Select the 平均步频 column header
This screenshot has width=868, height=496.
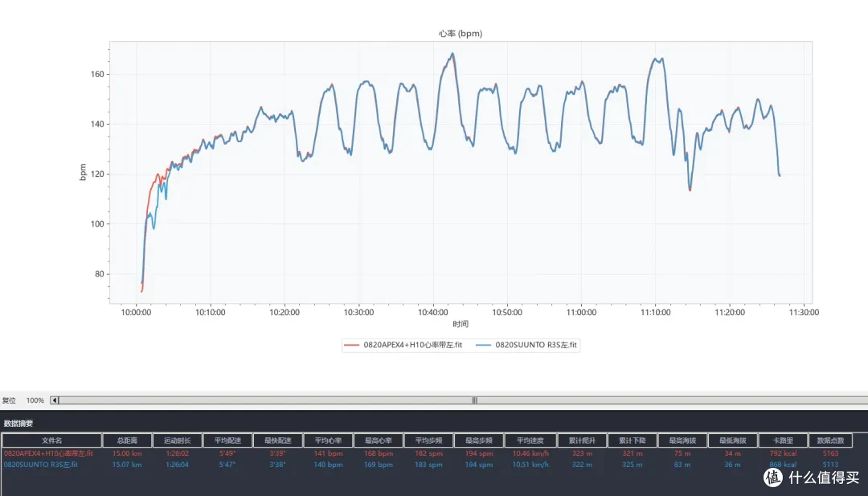428,441
